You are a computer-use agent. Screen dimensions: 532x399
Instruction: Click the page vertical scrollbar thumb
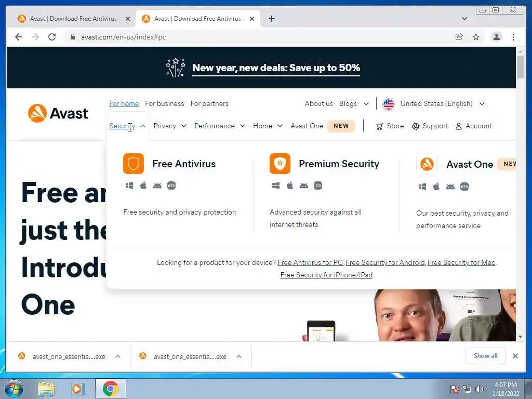(520, 66)
